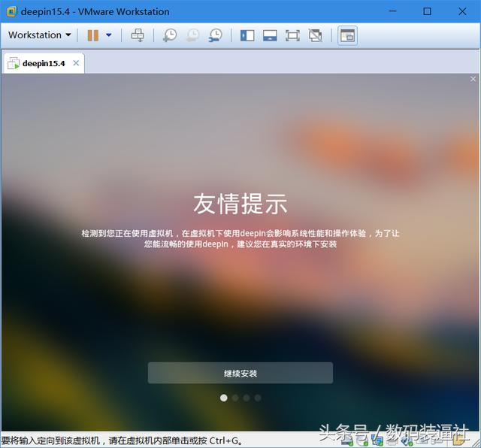Viewport: 481px width, 448px height.
Task: Take a snapshot of the virtual machine
Action: click(170, 35)
